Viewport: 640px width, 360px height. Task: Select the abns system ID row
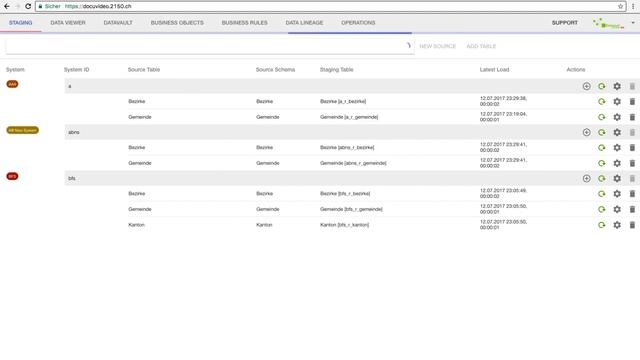[x=352, y=132]
